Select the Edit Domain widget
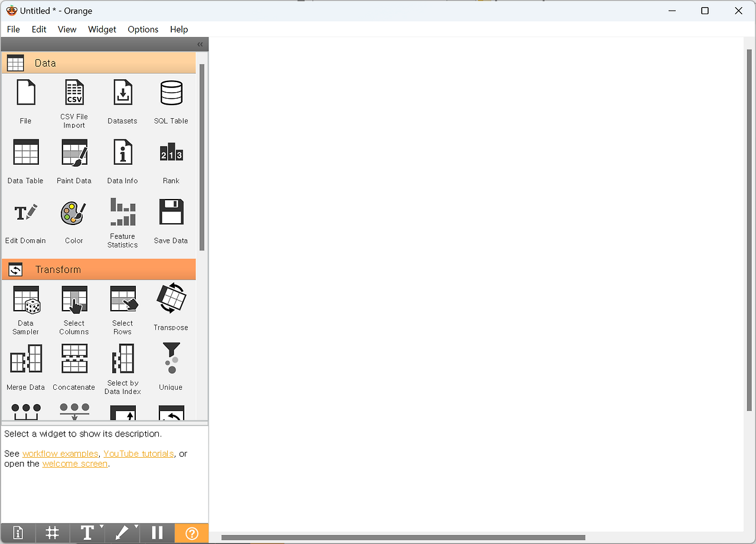 [26, 213]
